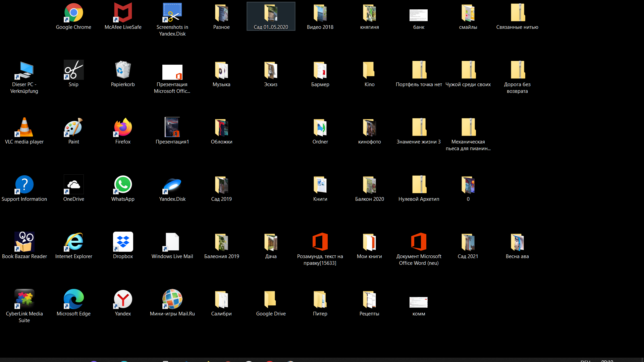Select the Google Chrome desktop icon
This screenshot has height=362, width=644.
[73, 13]
